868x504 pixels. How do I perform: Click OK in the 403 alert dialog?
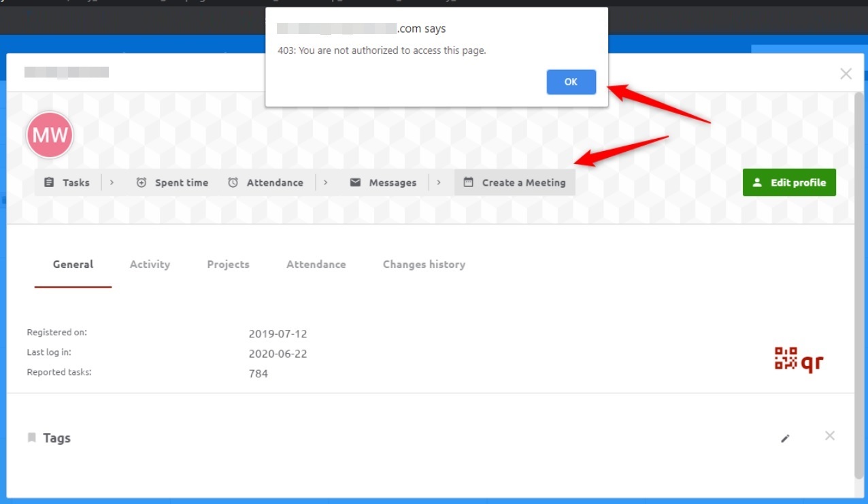(x=571, y=82)
